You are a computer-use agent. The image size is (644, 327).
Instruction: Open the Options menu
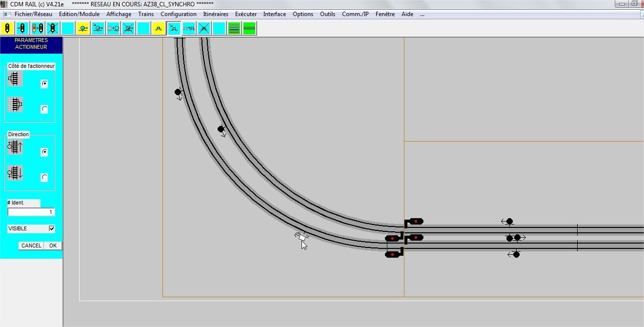[x=303, y=14]
